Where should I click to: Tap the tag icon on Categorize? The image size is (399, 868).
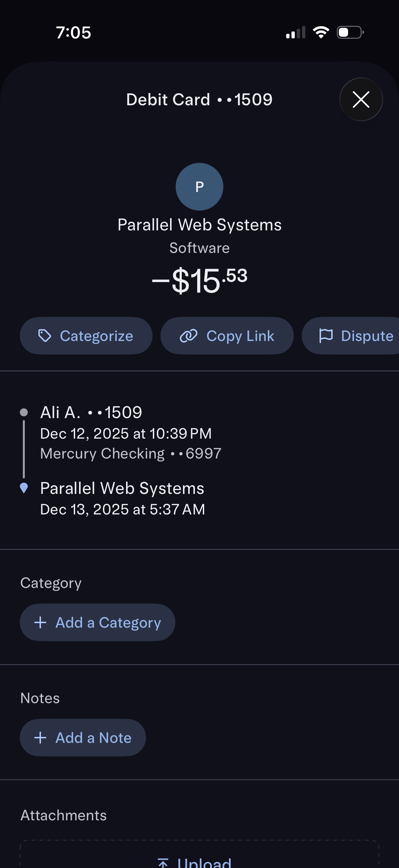point(44,336)
